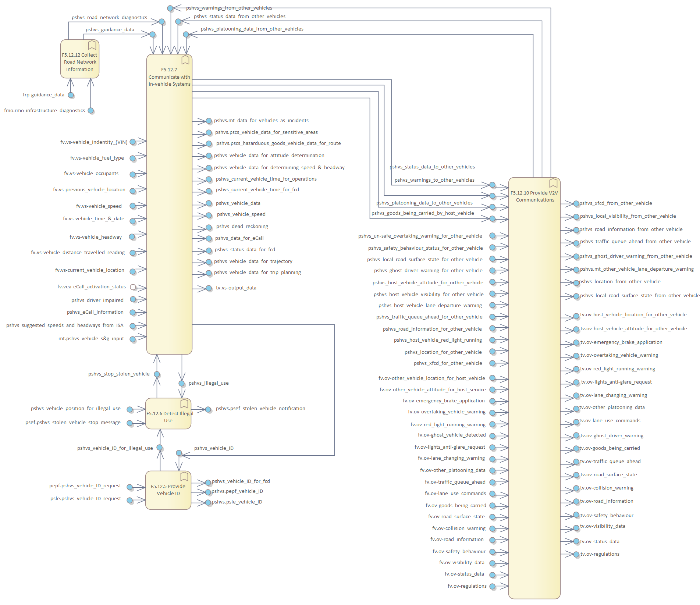
Task: Click the fmo.rmo-infrastructure_diagnostics label
Action: (45, 111)
